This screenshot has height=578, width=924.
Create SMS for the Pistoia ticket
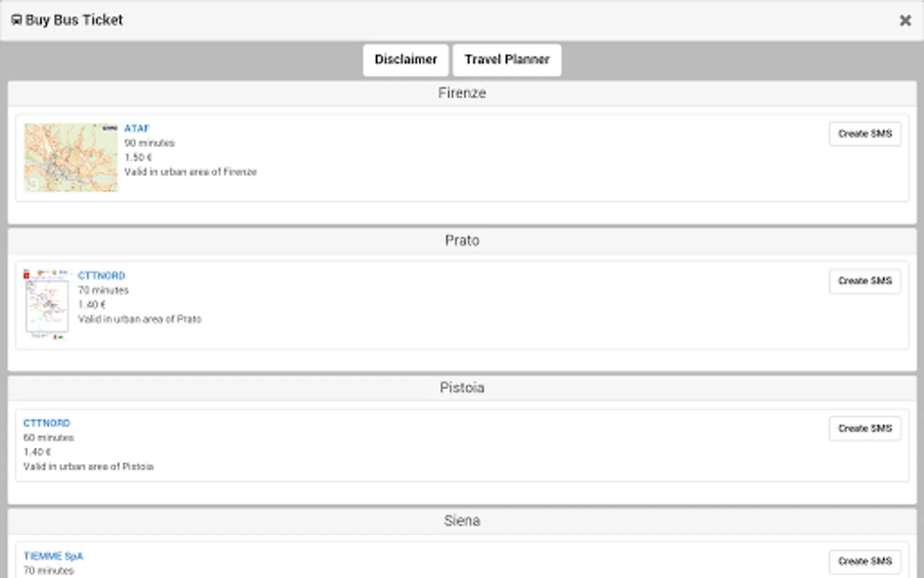865,428
